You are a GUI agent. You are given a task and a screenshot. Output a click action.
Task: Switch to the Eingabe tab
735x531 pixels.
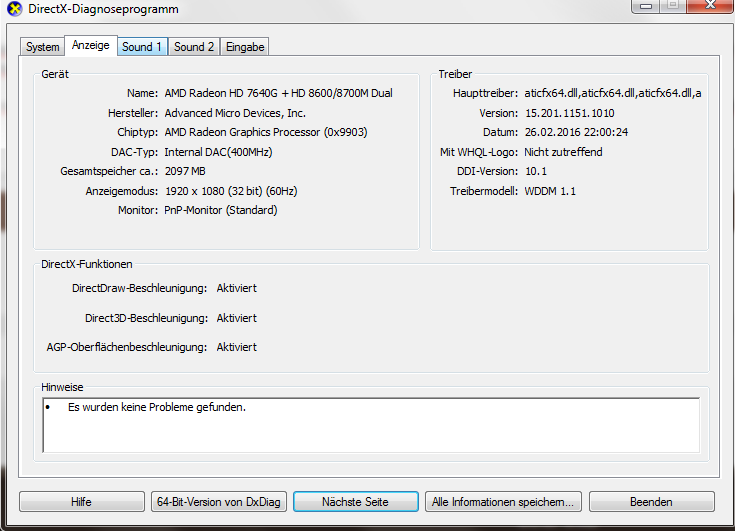[x=245, y=47]
